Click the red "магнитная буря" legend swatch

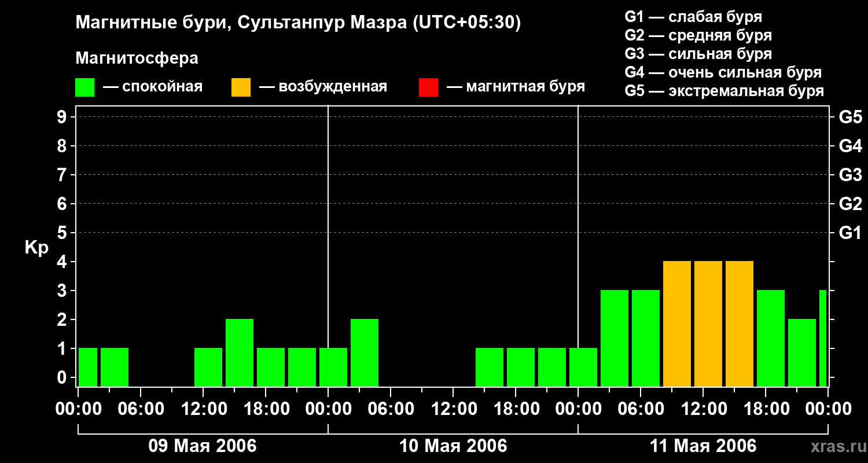click(428, 87)
